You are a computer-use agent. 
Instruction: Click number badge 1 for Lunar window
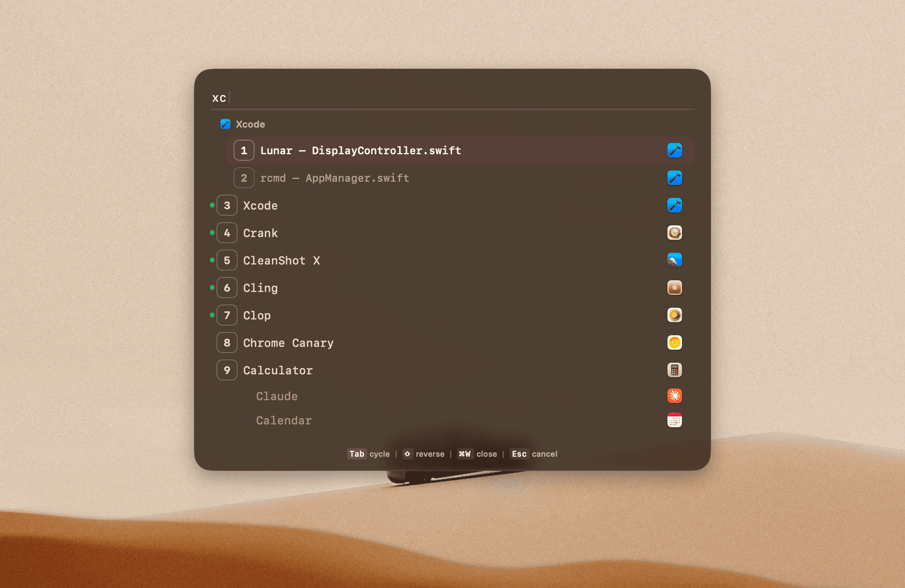click(x=244, y=150)
